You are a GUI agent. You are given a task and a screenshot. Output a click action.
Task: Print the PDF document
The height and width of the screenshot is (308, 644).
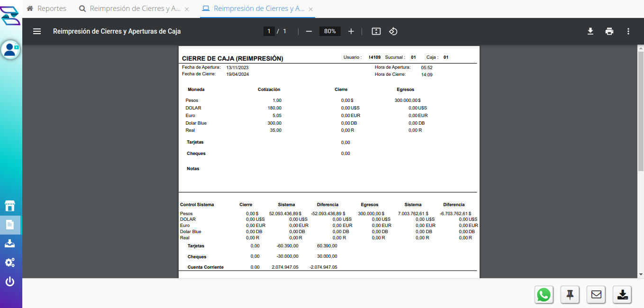tap(609, 31)
